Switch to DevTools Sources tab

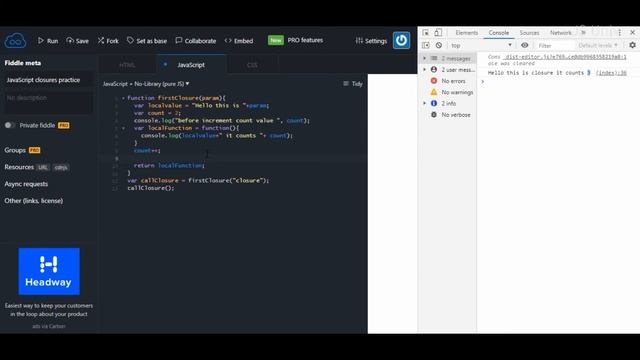tap(529, 33)
